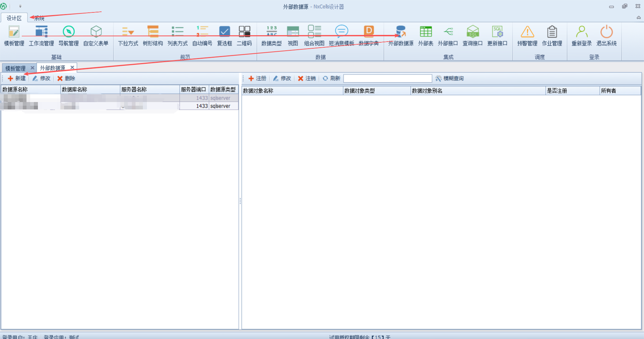
Task: Click the 导航管理 navigation icon
Action: (x=68, y=36)
